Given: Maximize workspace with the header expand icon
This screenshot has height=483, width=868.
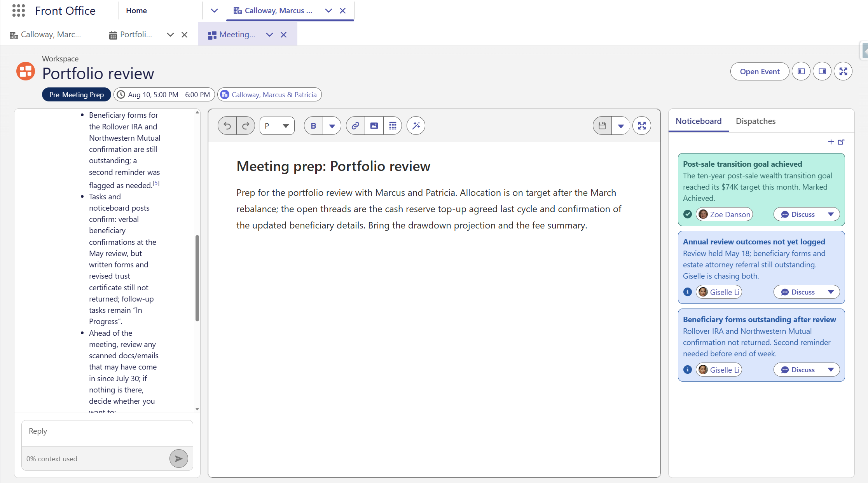Looking at the screenshot, I should 843,71.
